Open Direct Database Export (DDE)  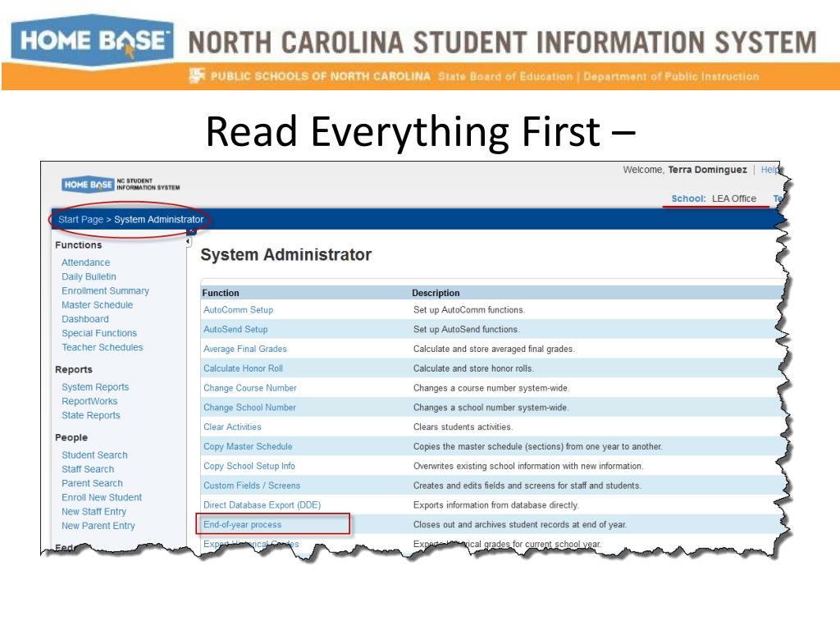262,505
